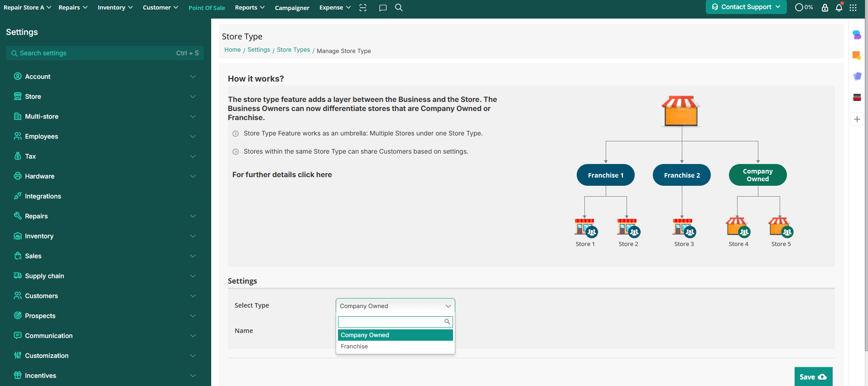
Task: Select the Company Owned option in list
Action: tap(365, 335)
